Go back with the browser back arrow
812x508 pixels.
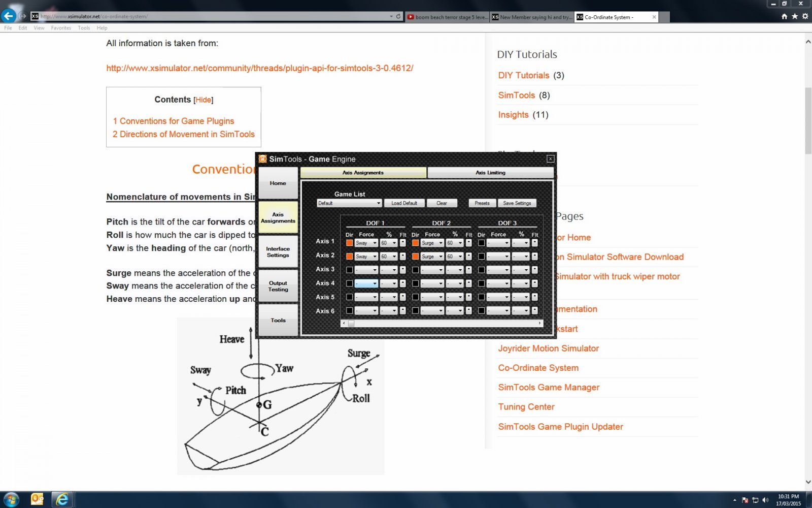(x=9, y=16)
